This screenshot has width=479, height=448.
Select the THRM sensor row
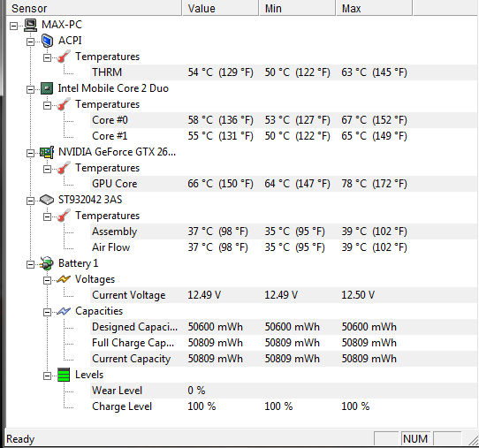click(284, 72)
